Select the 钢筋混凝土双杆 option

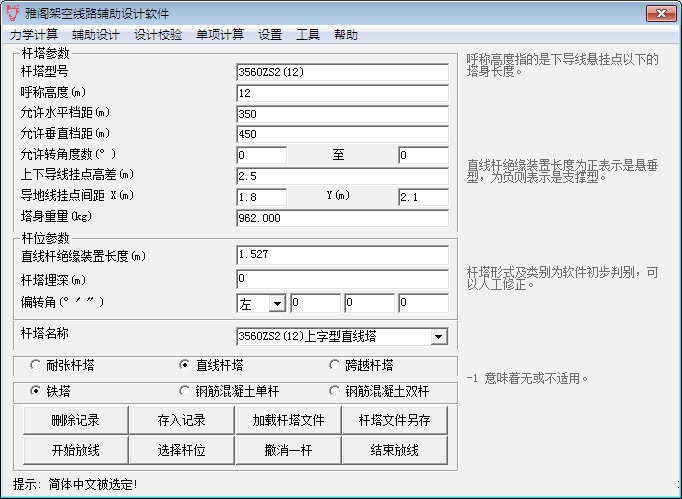pos(334,391)
